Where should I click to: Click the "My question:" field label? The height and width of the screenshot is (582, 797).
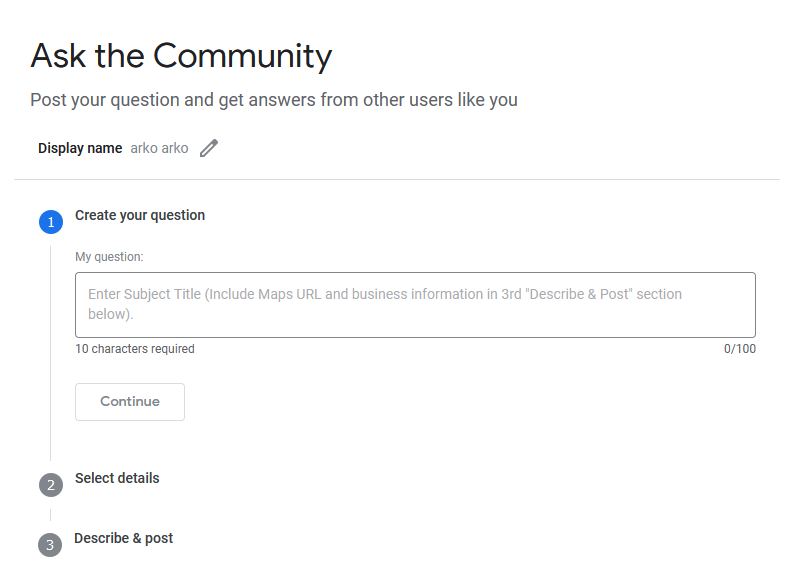(109, 257)
